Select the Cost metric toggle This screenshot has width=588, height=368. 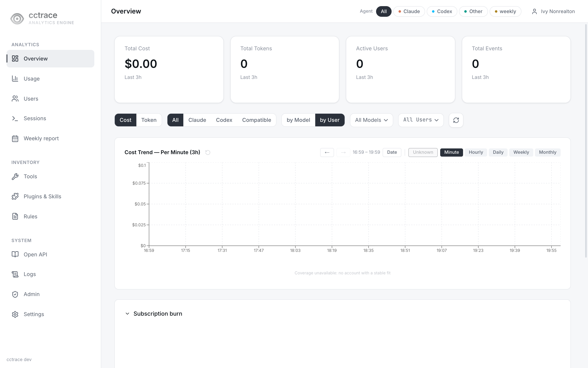click(x=125, y=120)
